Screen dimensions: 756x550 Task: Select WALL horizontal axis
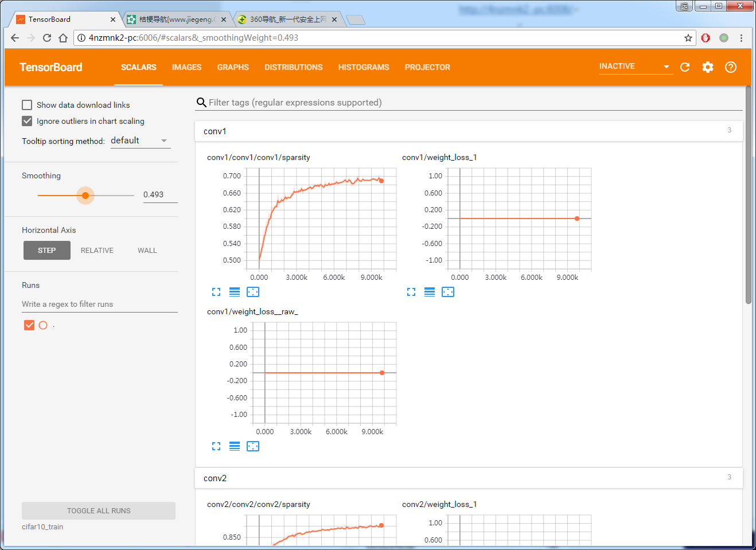[x=147, y=251]
